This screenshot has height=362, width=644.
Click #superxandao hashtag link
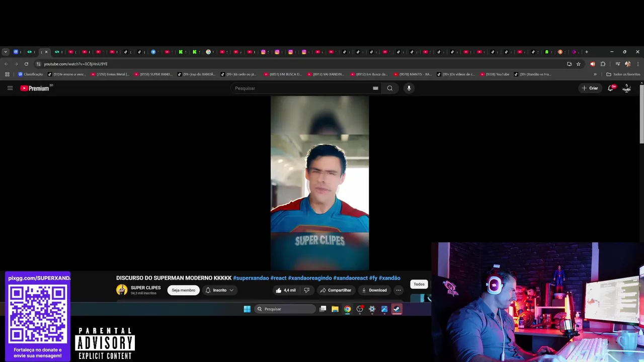click(251, 278)
